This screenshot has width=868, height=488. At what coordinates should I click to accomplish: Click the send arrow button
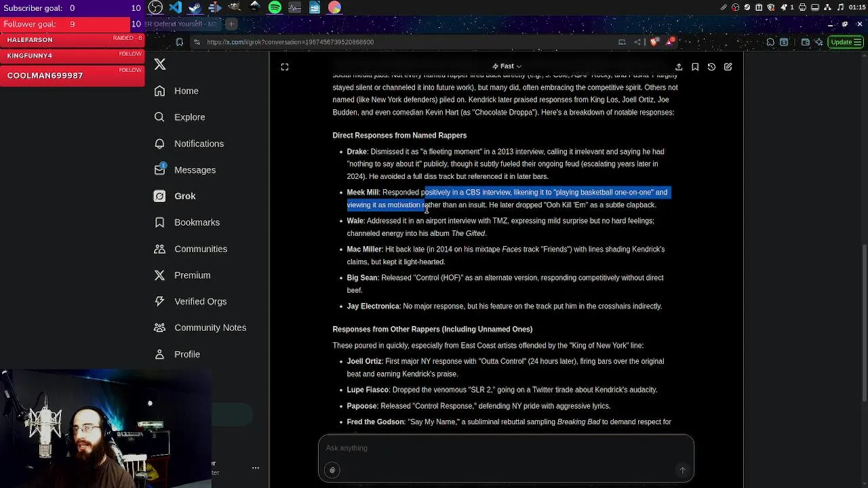click(x=682, y=470)
